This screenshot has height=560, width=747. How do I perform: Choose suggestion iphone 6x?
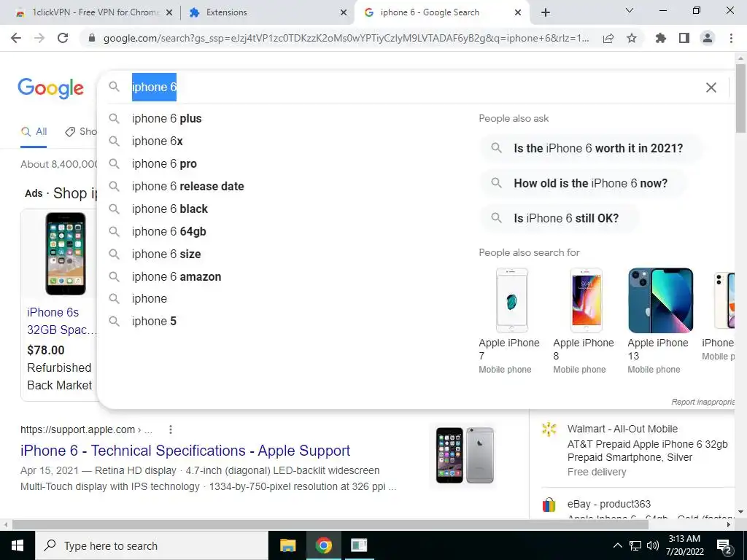pyautogui.click(x=158, y=141)
